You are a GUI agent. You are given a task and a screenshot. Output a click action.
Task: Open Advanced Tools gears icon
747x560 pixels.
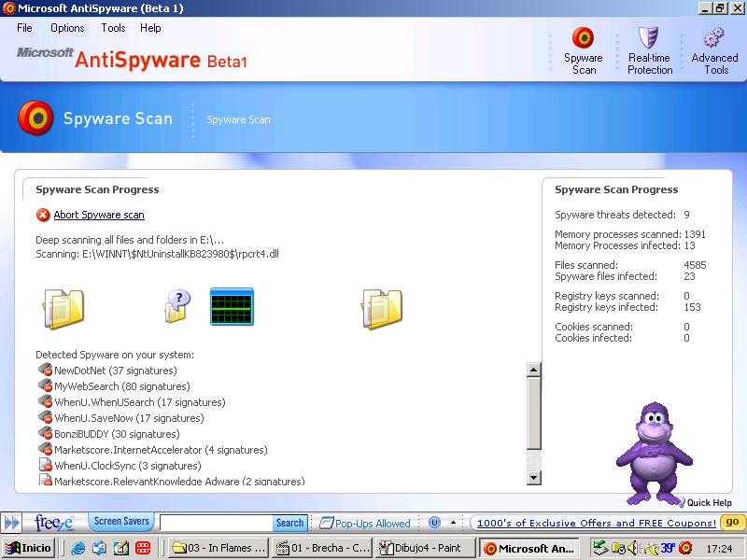[713, 37]
